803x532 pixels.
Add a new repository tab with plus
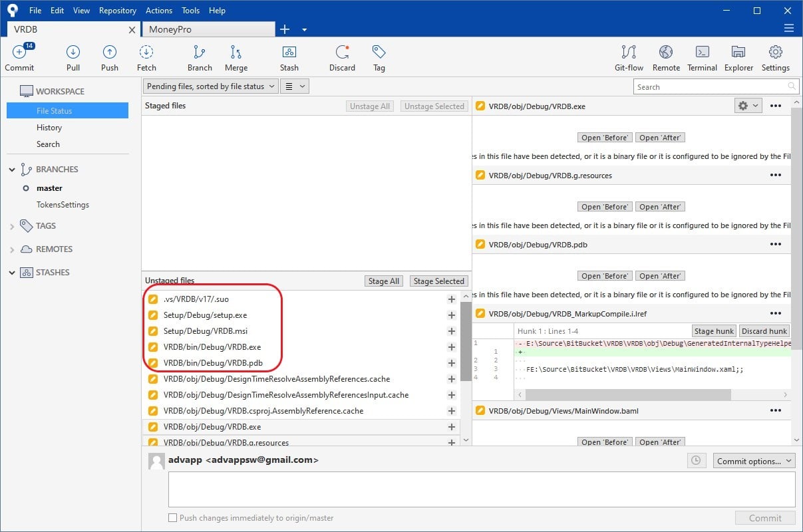[x=285, y=29]
